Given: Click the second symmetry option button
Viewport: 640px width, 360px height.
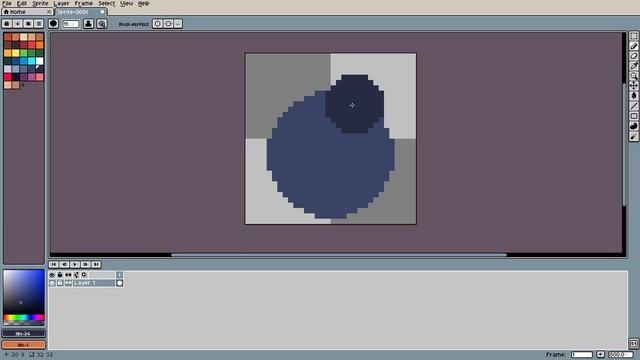Looking at the screenshot, I should [x=168, y=24].
